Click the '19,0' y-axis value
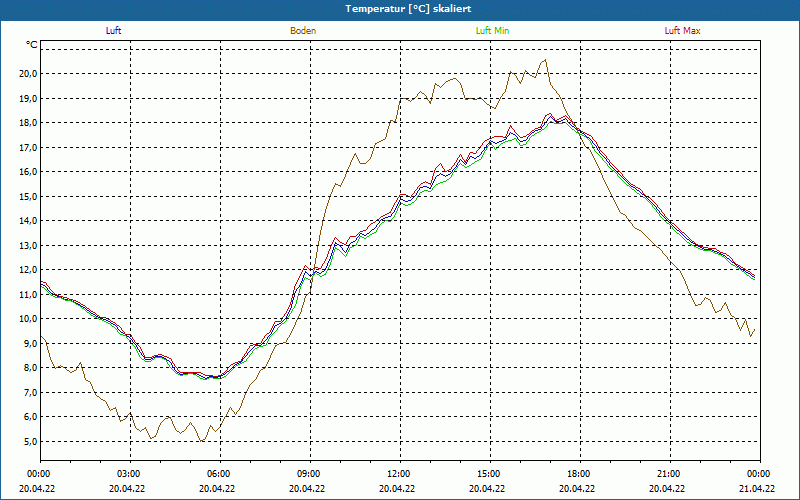Image resolution: width=800 pixels, height=500 pixels. pyautogui.click(x=28, y=98)
